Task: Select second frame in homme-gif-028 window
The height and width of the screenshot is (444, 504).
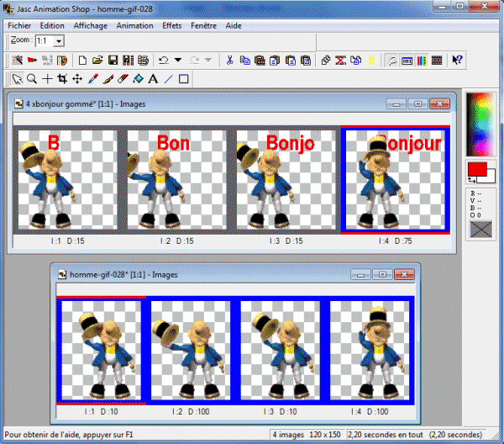Action: point(191,351)
